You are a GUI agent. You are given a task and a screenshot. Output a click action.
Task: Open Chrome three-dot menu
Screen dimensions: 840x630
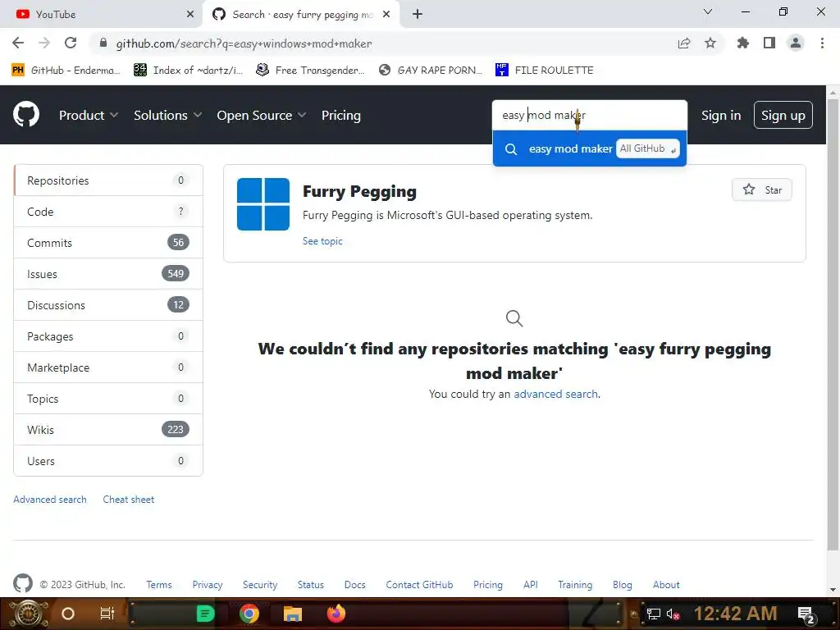pyautogui.click(x=822, y=43)
